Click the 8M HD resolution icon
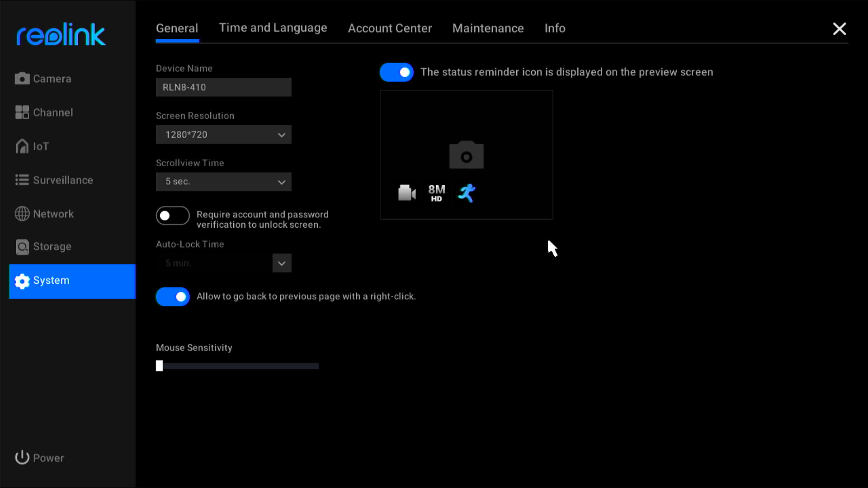 point(436,193)
